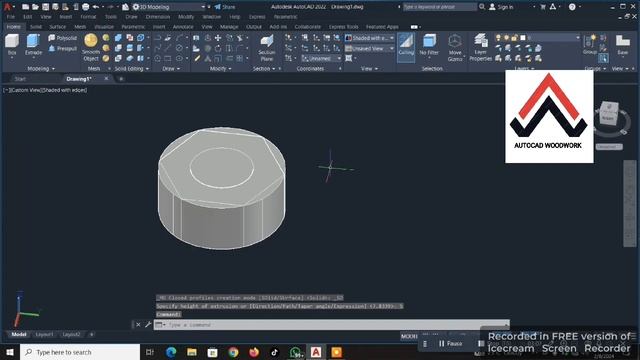
Task: Click the Windows taskbar search box
Action: tap(80, 352)
